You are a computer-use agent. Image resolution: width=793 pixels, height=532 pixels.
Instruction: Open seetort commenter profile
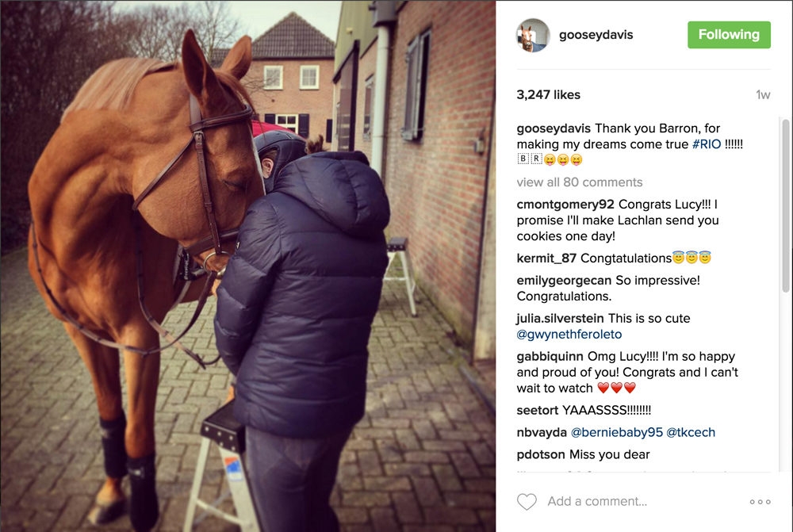537,410
